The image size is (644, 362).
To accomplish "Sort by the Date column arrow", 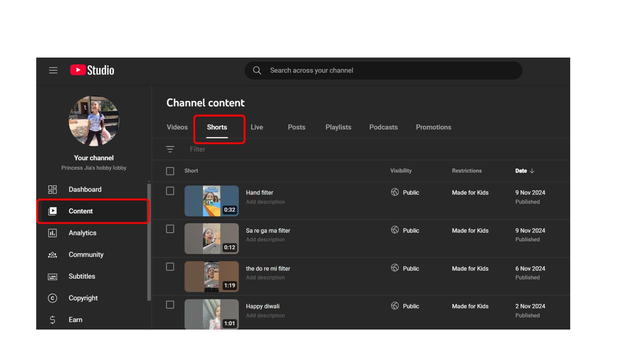I will (x=532, y=171).
